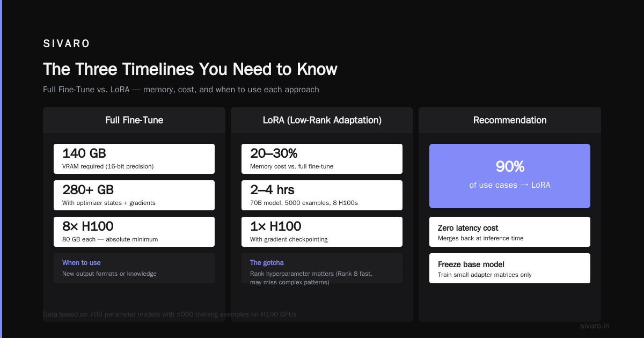Click the 2–4 hrs training time card

click(322, 195)
